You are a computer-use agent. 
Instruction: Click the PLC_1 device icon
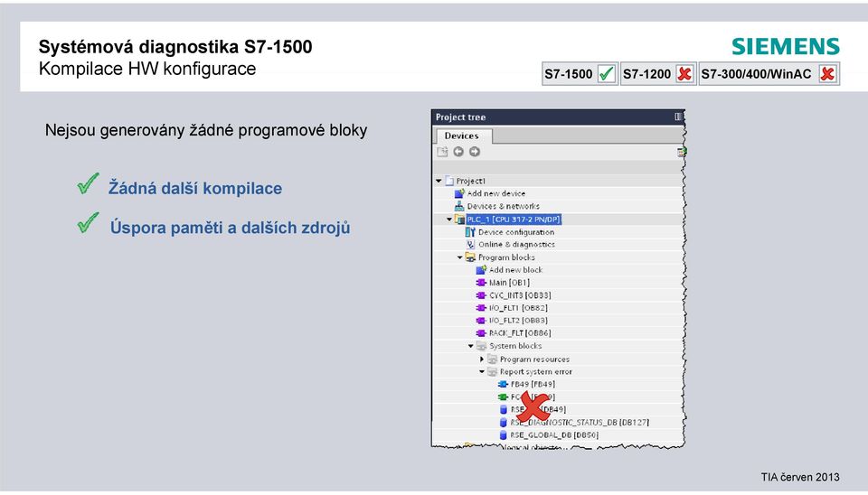(x=459, y=219)
